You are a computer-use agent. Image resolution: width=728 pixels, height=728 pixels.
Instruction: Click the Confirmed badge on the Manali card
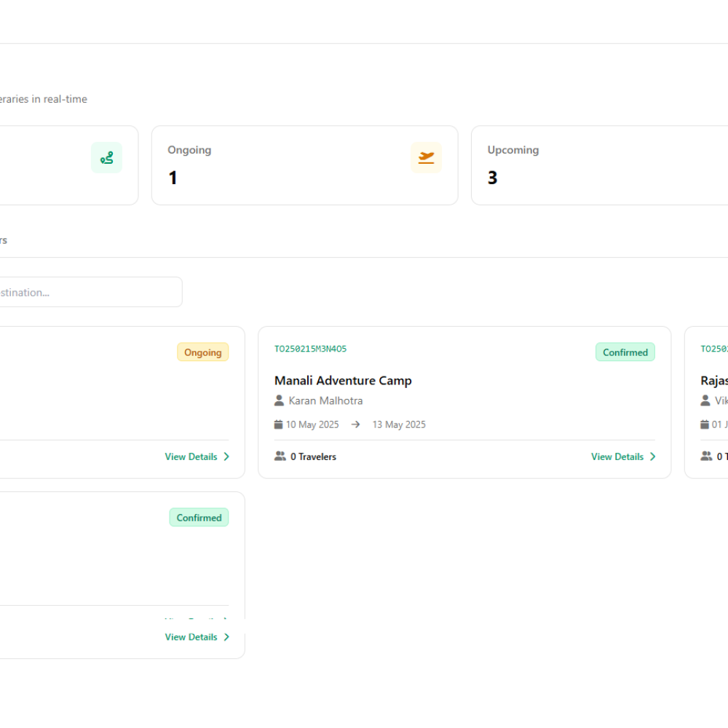[x=625, y=352]
